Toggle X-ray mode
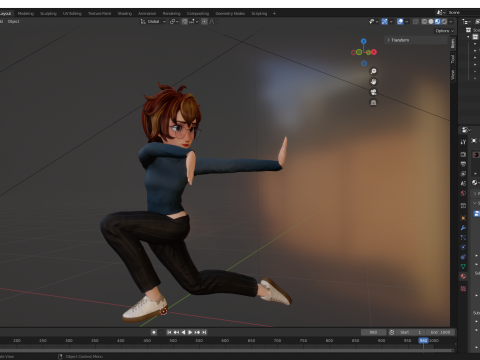The width and height of the screenshot is (480, 360). click(415, 21)
